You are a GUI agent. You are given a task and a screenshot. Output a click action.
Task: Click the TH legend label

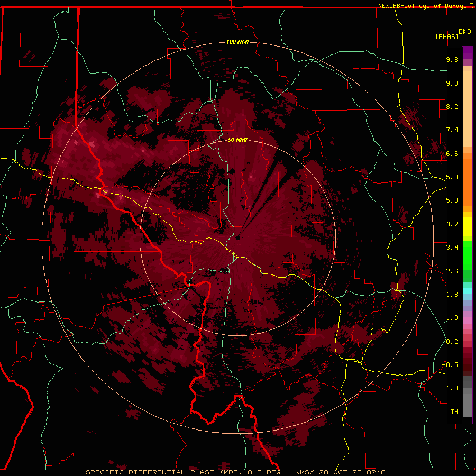pyautogui.click(x=454, y=412)
